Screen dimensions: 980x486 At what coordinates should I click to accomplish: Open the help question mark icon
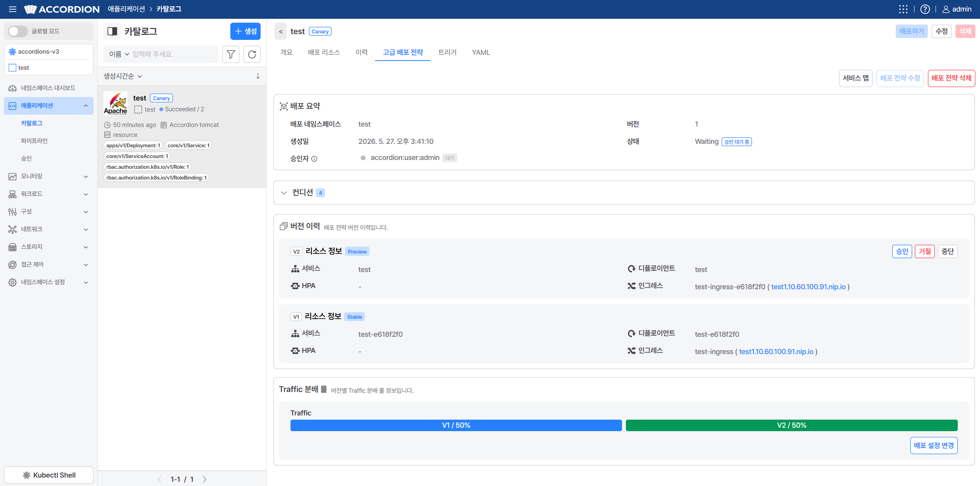(925, 9)
